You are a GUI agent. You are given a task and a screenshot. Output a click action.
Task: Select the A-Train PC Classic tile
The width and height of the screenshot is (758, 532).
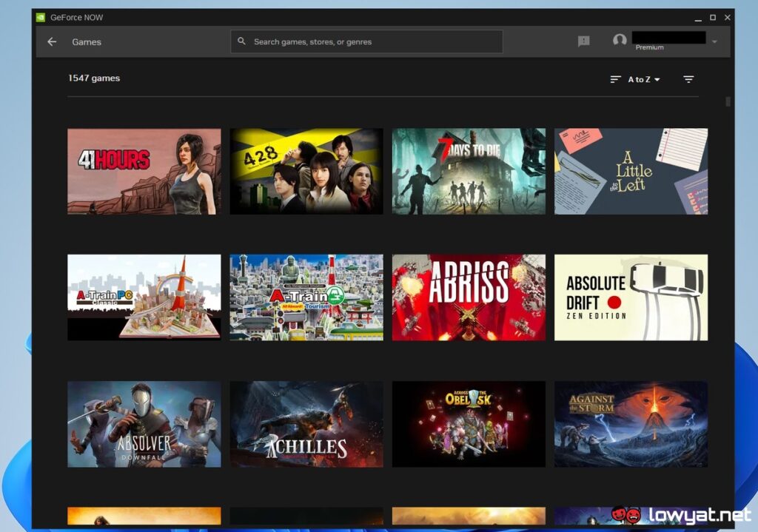[144, 297]
